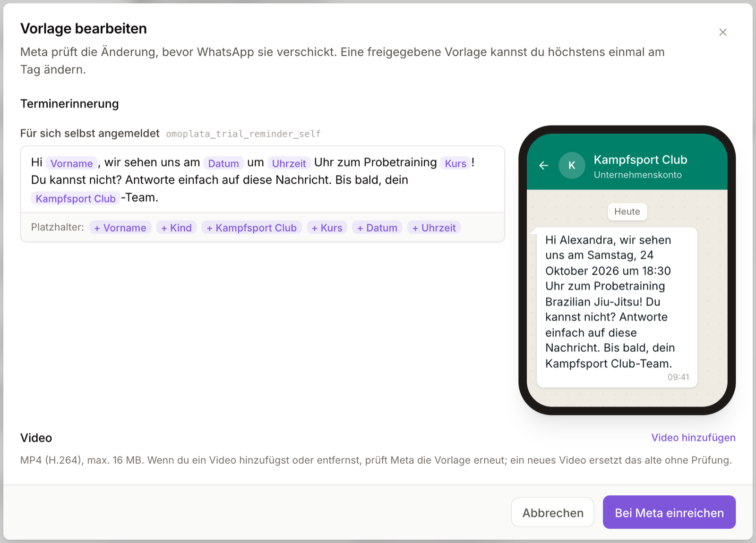This screenshot has height=543, width=756.
Task: Cancel with the Abbrechen button
Action: pyautogui.click(x=553, y=513)
